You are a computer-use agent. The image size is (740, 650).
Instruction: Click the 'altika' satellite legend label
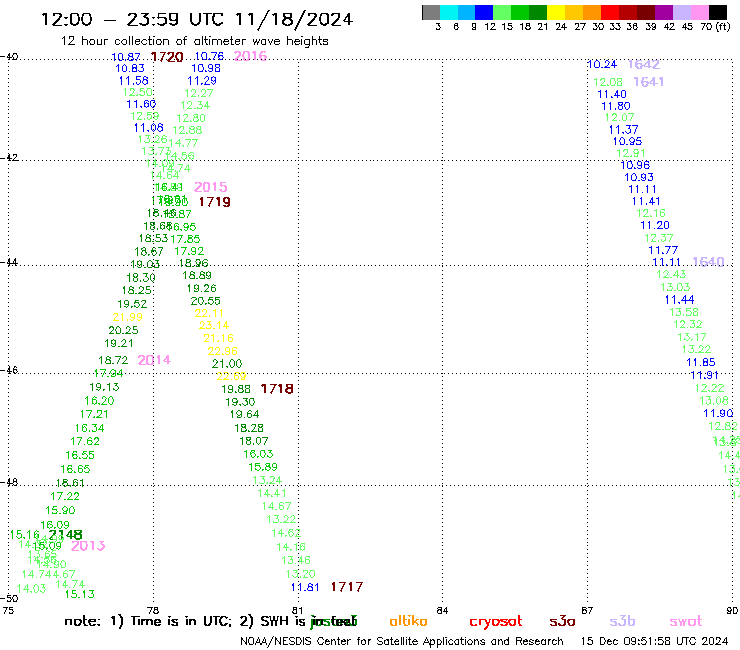[408, 621]
